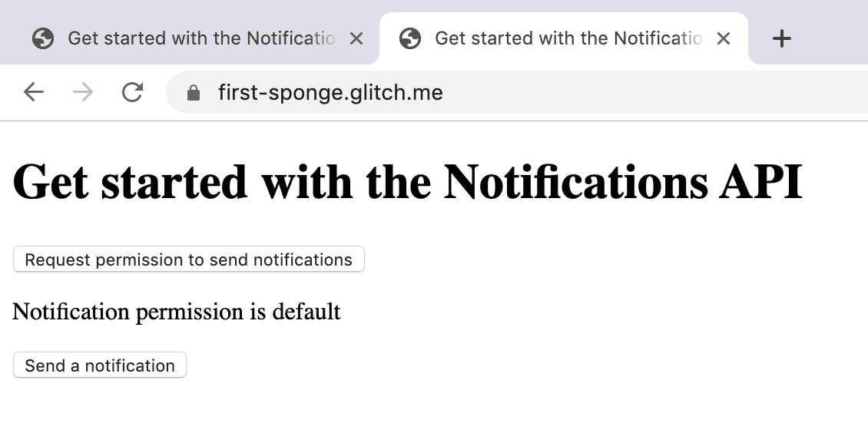Switch to the first Notifications tab
The height and width of the screenshot is (433, 868).
click(201, 38)
